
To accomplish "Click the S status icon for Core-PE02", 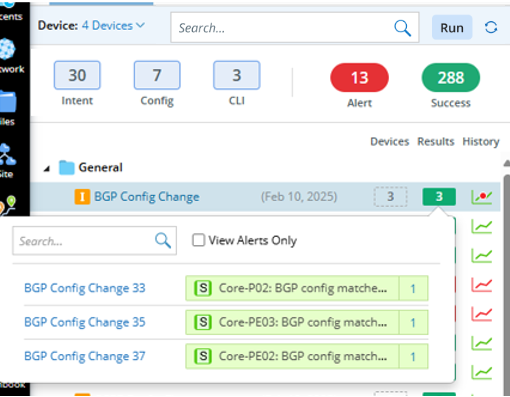I will (x=203, y=356).
